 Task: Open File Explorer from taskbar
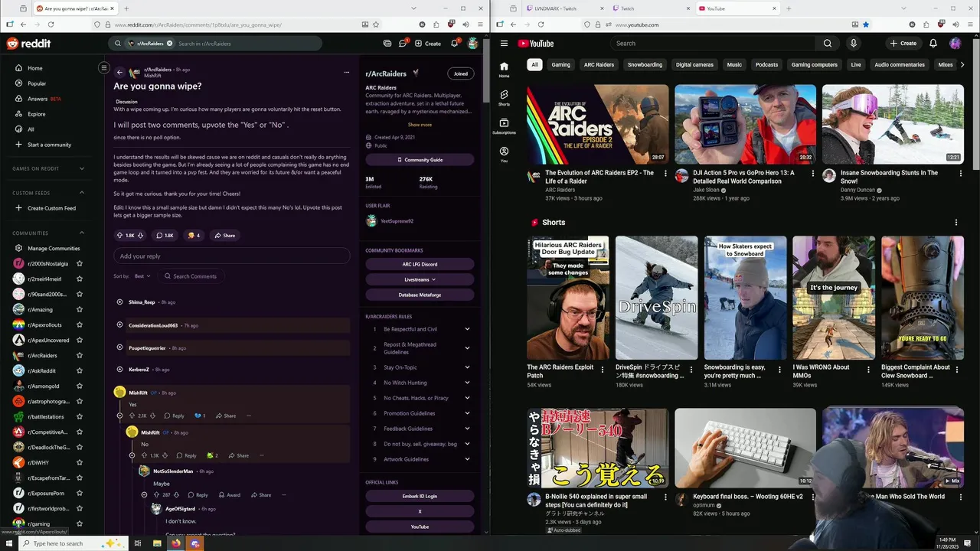click(157, 543)
